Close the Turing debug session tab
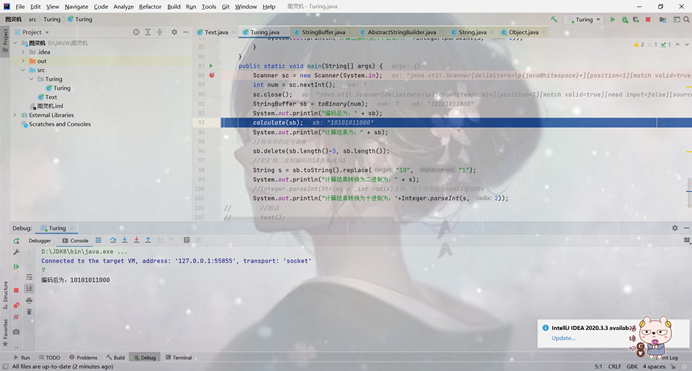Screen dimensions: 692x371 click(71, 228)
